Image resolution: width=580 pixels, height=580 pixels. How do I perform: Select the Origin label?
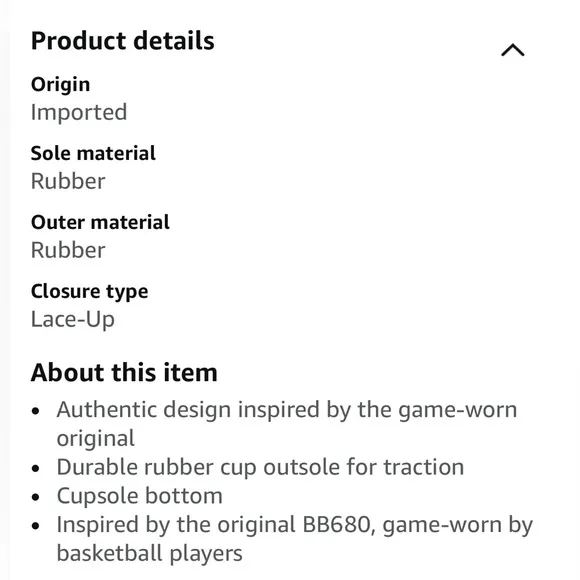tap(60, 85)
